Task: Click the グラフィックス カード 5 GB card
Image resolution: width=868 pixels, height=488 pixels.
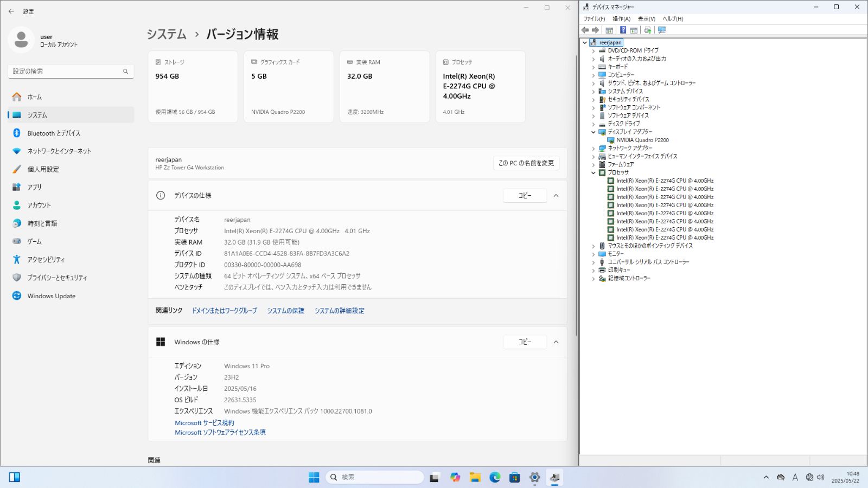Action: click(x=289, y=87)
